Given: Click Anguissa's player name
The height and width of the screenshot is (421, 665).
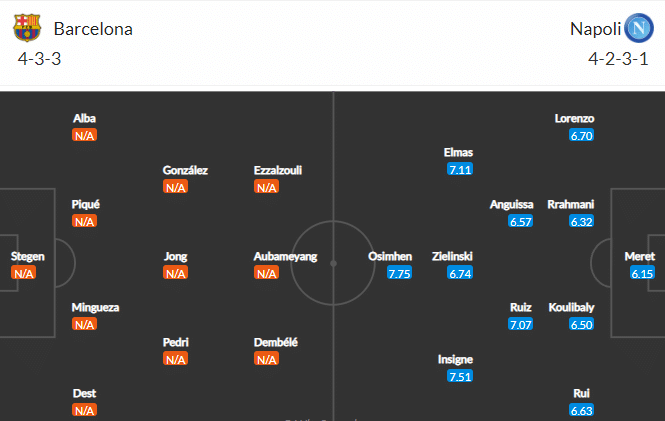Looking at the screenshot, I should [511, 204].
